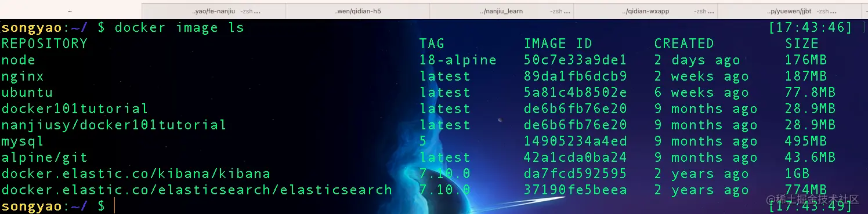
Task: Click the 7.10.0 tag of kibana
Action: (x=444, y=173)
